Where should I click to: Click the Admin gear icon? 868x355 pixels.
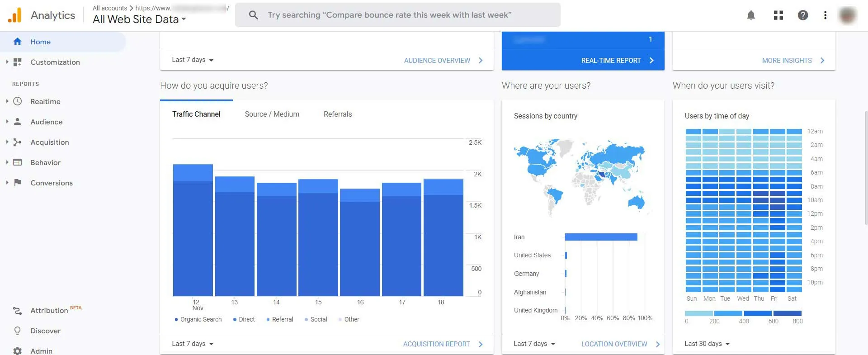[18, 351]
